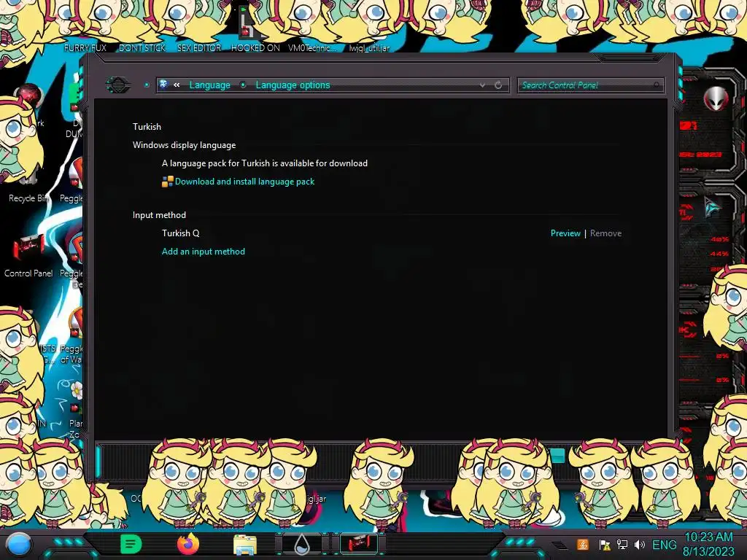Open the clock showing 10:23 AM

(708, 544)
